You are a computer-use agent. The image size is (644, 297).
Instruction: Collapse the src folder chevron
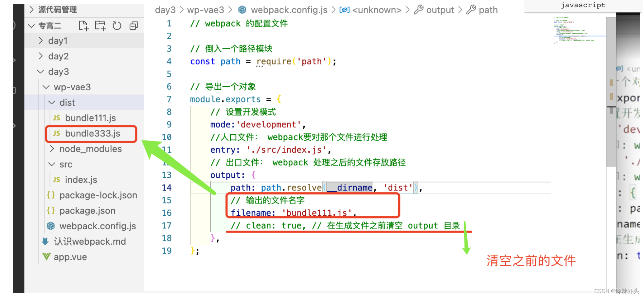[x=52, y=164]
